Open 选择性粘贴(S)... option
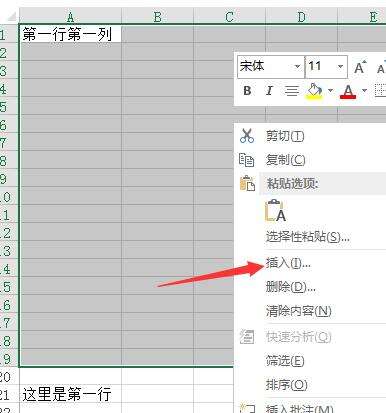This screenshot has width=386, height=413. click(x=307, y=237)
